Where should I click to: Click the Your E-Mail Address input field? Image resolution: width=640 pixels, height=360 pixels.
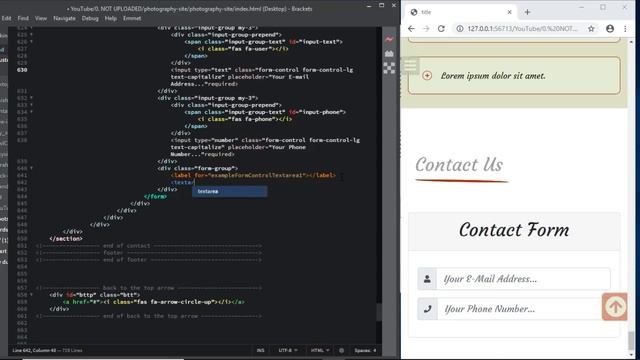click(x=524, y=279)
